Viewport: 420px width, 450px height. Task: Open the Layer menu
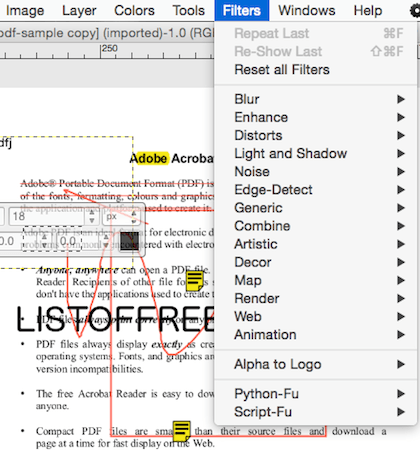click(79, 10)
